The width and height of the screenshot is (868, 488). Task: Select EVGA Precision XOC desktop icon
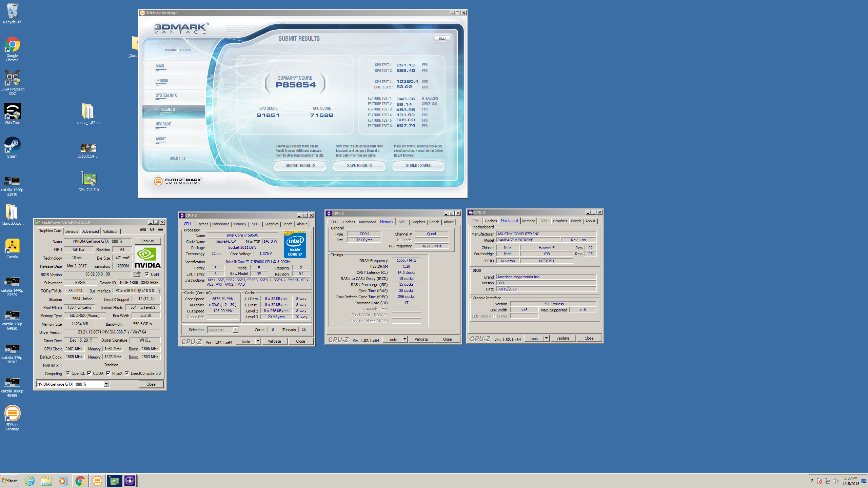pyautogui.click(x=12, y=82)
